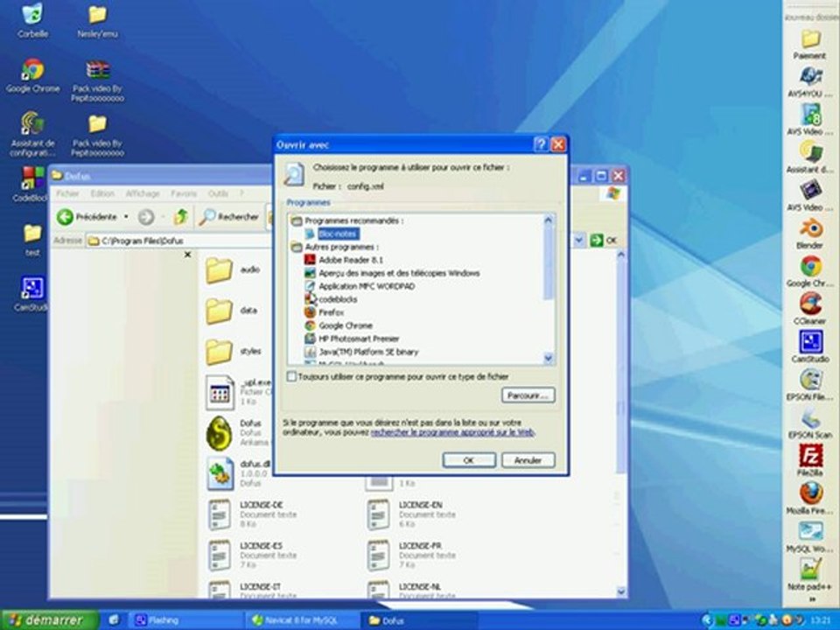Select the dofus.dll file

tap(220, 473)
